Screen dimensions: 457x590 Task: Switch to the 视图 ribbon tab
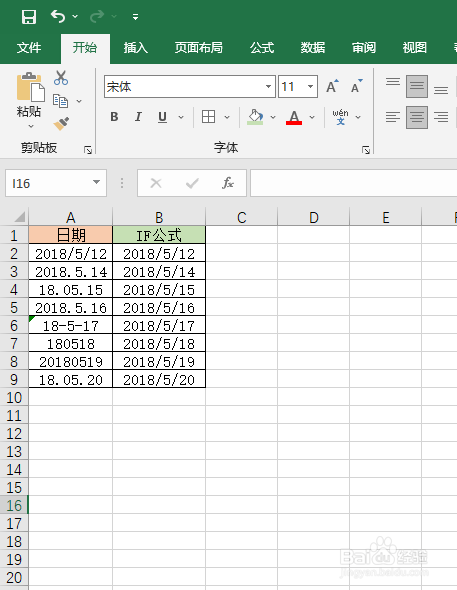pyautogui.click(x=414, y=48)
